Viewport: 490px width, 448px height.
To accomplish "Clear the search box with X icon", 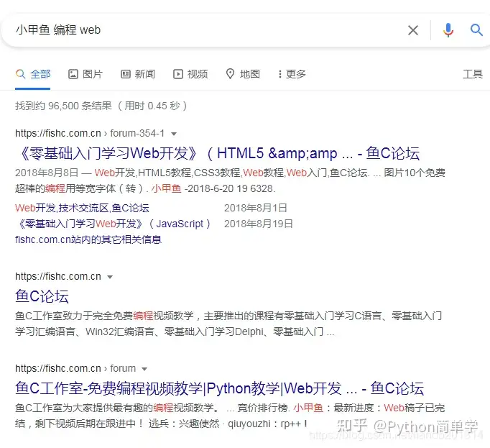I will [413, 30].
